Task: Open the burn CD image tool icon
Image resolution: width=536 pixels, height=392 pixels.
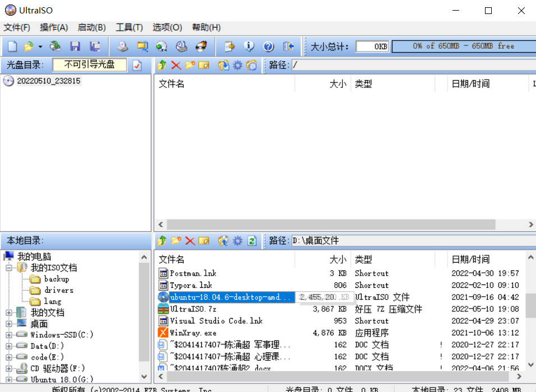Action: (202, 46)
